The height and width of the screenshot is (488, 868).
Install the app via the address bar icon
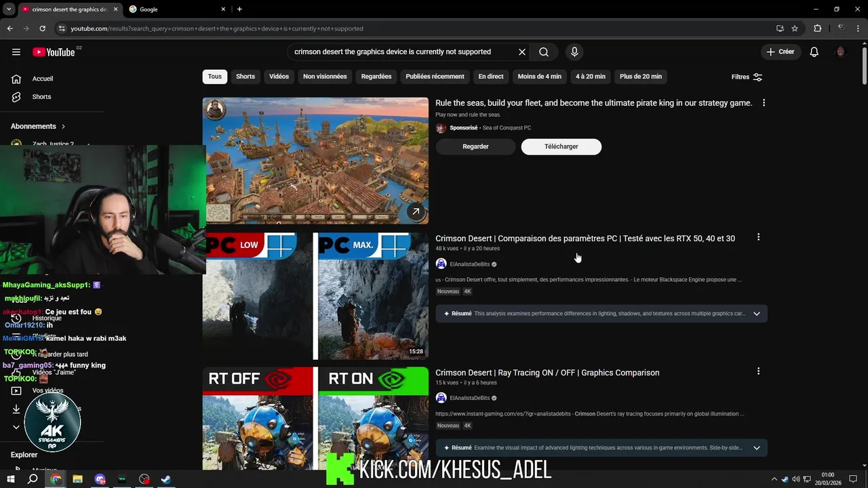point(780,28)
